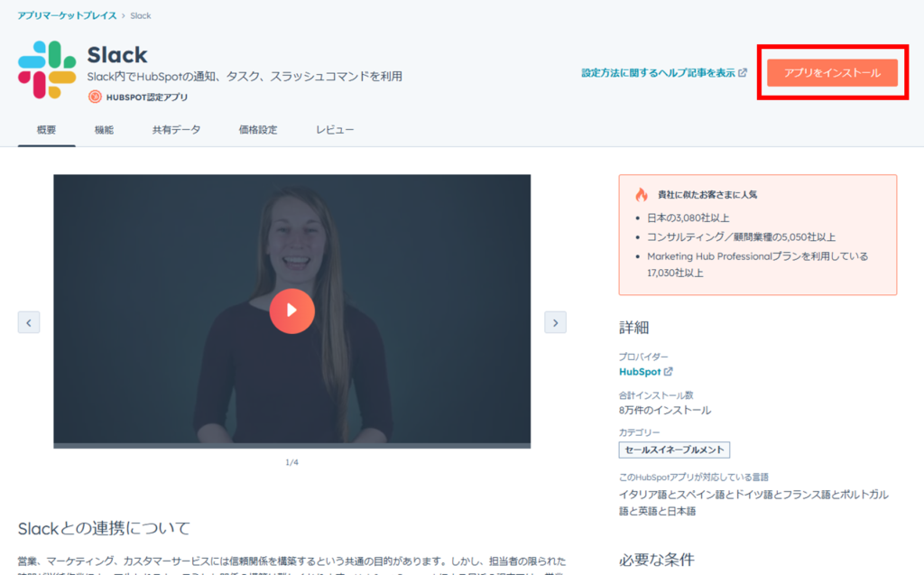Click コンサルティング／顧問業種の5,050社以上 text
This screenshot has width=924, height=575.
742,237
